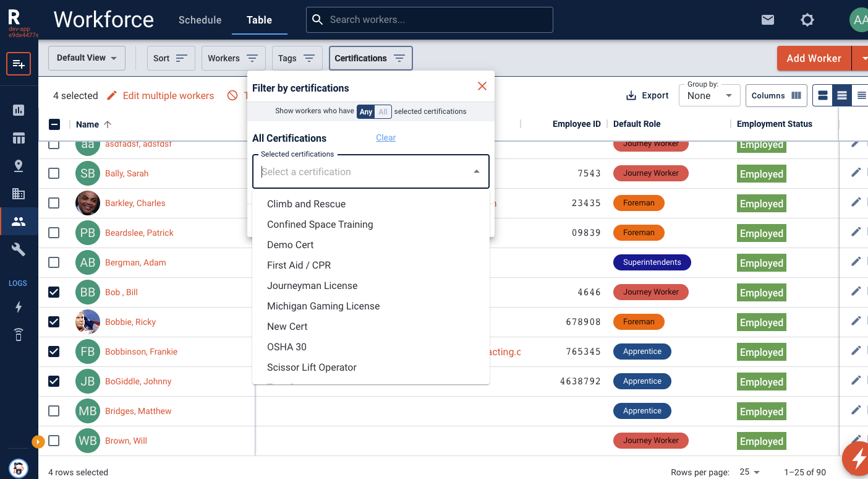Open the Group by None dropdown
The width and height of the screenshot is (868, 479).
click(710, 95)
